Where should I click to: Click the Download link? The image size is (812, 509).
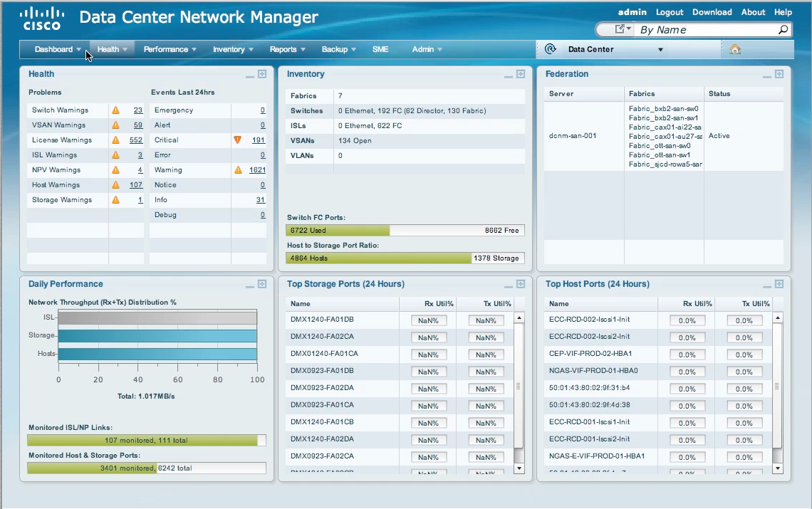tap(712, 12)
